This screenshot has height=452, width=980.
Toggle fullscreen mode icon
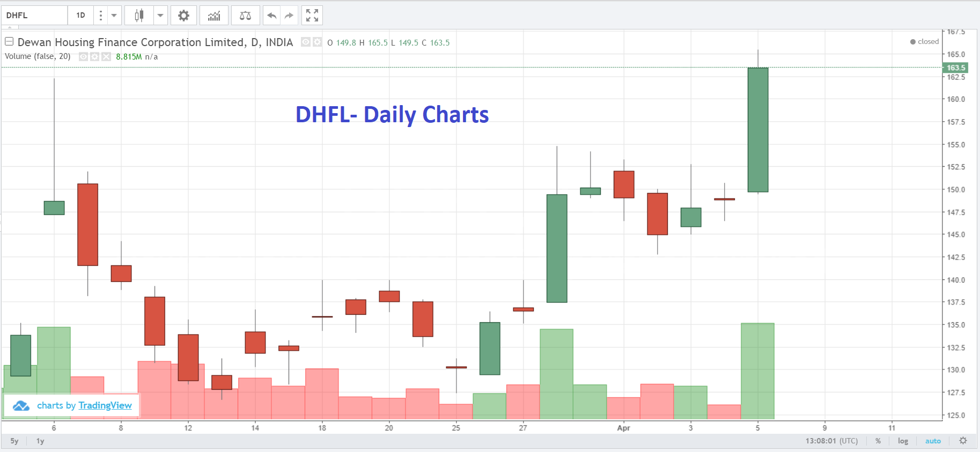click(x=312, y=16)
